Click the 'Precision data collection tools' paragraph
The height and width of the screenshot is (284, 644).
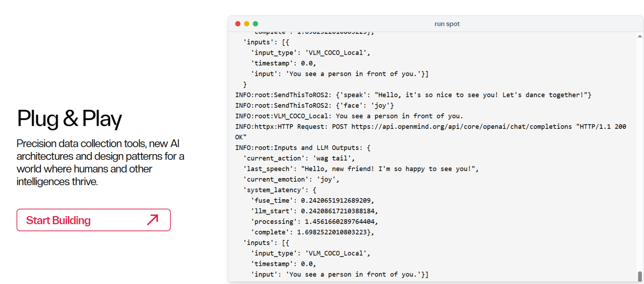[x=100, y=162]
